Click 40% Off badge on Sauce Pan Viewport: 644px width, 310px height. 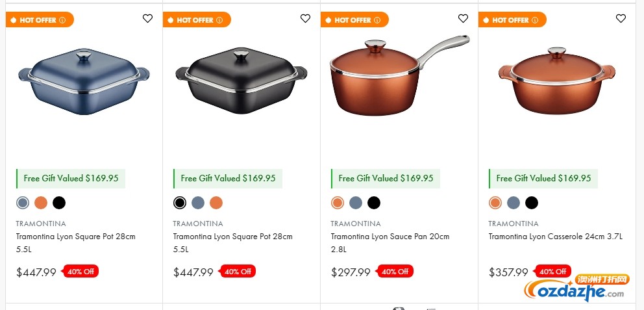tap(395, 272)
